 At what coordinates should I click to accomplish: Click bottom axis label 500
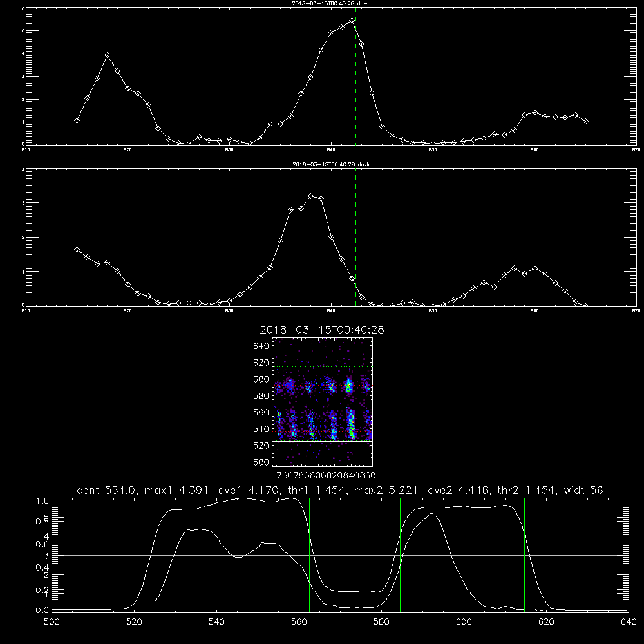(x=52, y=622)
